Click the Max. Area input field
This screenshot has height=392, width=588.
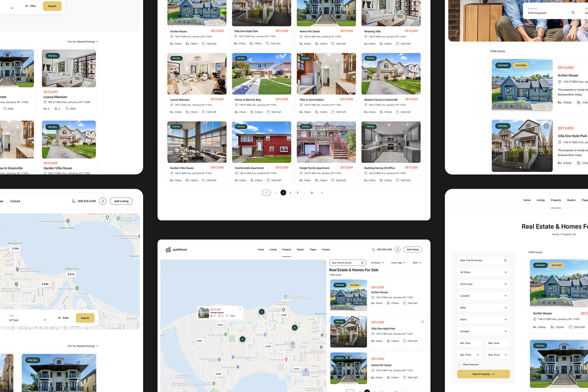coord(497,343)
